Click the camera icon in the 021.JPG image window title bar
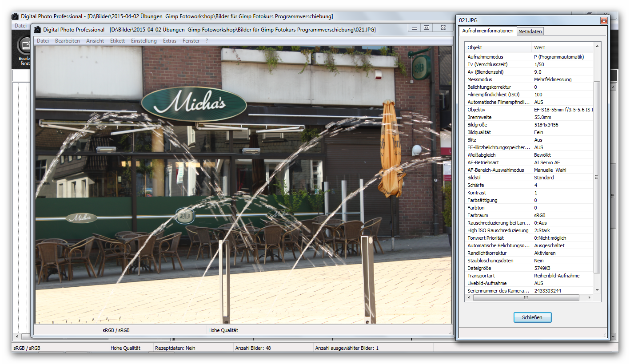 click(x=37, y=30)
